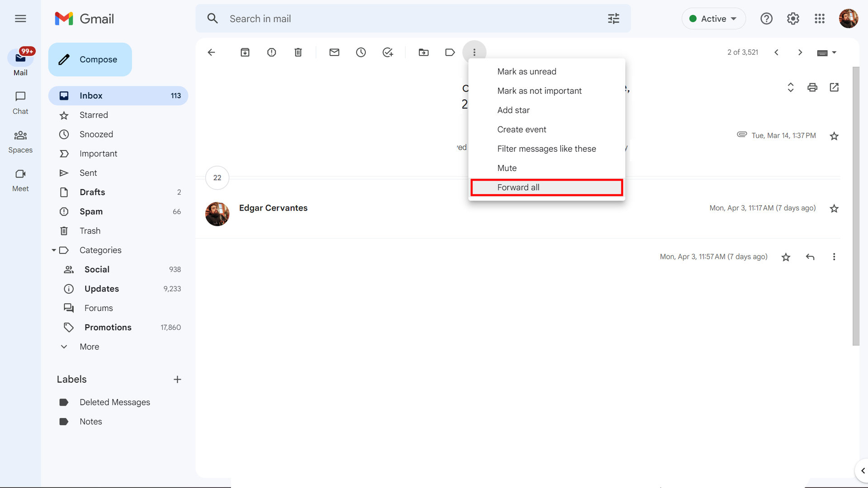Expand the Categories section in sidebar
Viewport: 868px width, 488px height.
[54, 250]
